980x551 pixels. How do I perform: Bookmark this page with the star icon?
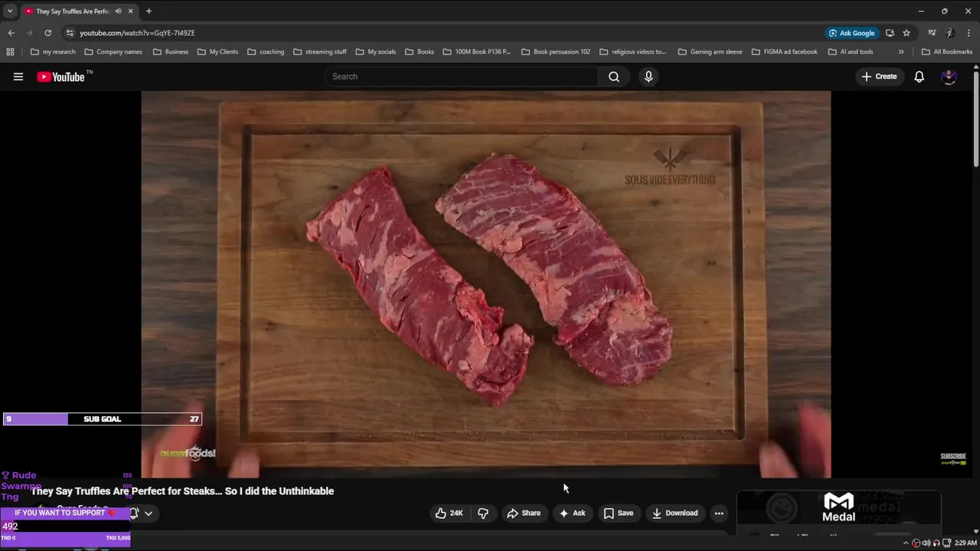point(906,33)
